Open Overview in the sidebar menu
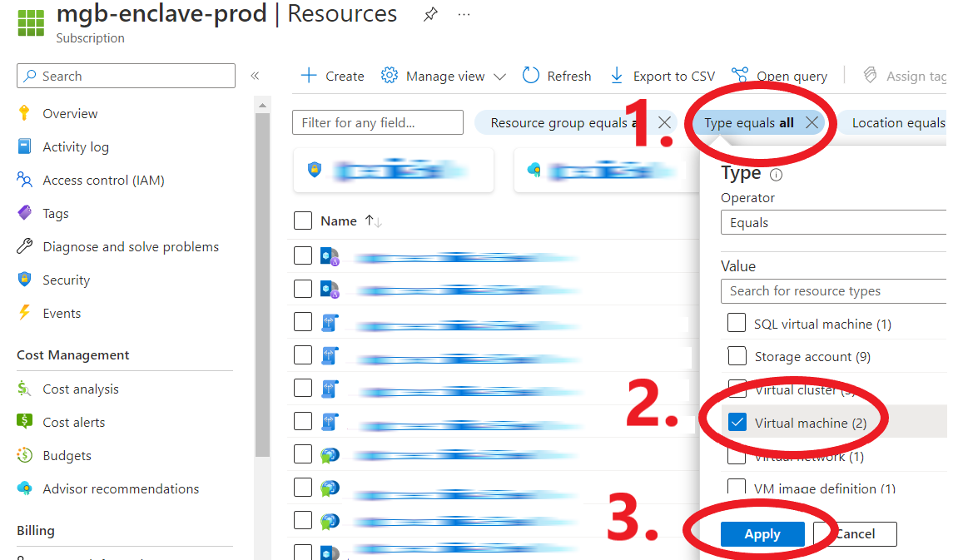 (70, 114)
